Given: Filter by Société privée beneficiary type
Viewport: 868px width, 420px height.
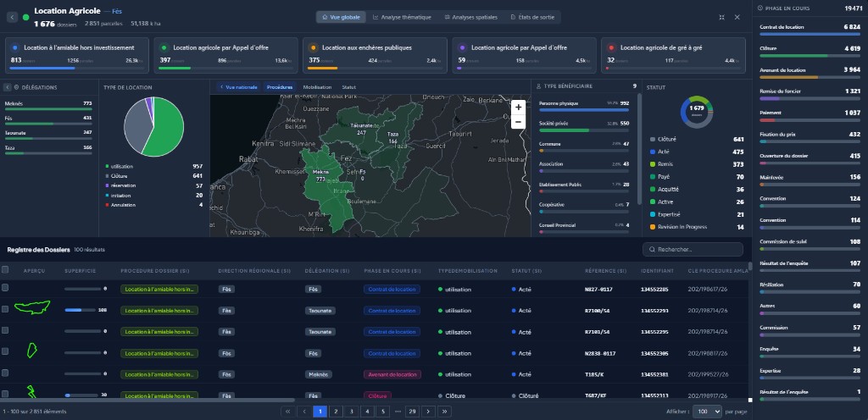Looking at the screenshot, I should click(x=584, y=125).
